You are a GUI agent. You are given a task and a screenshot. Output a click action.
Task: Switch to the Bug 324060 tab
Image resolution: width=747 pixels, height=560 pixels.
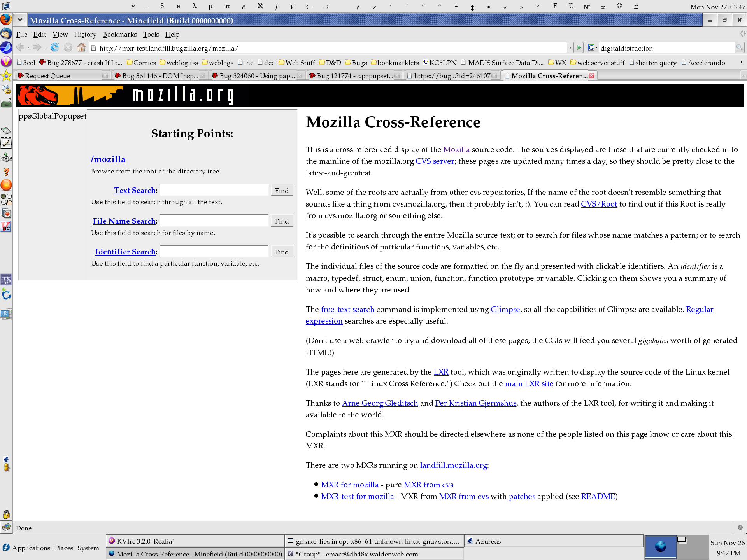click(x=257, y=75)
